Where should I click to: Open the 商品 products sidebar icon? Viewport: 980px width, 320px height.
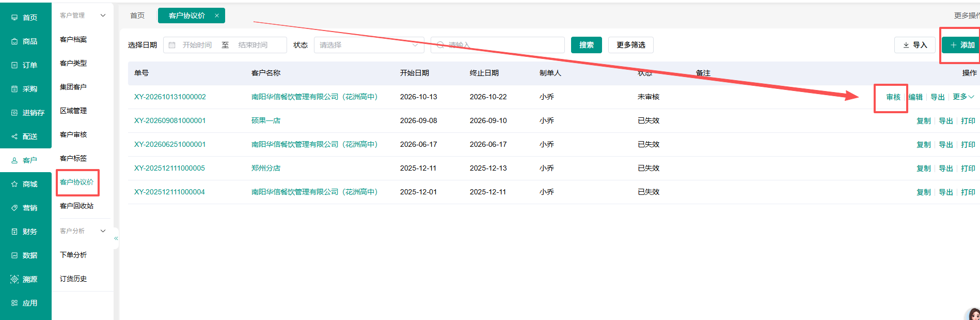[x=14, y=41]
